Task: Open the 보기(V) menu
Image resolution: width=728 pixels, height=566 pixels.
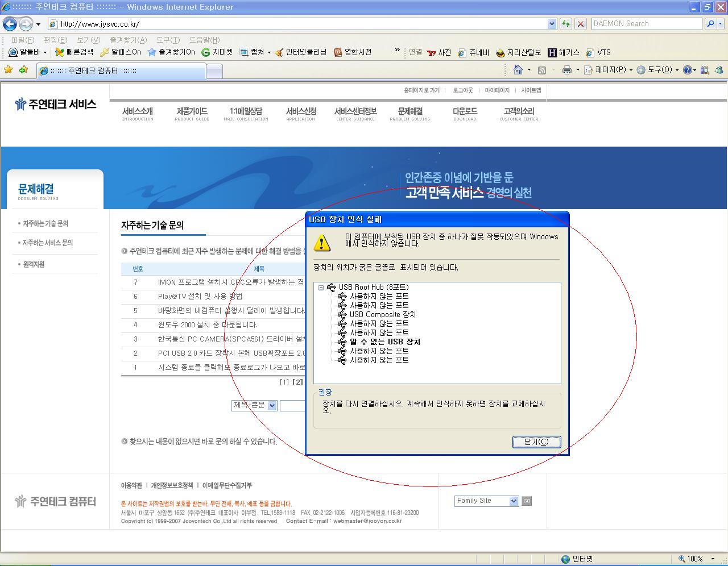Action: (x=88, y=40)
